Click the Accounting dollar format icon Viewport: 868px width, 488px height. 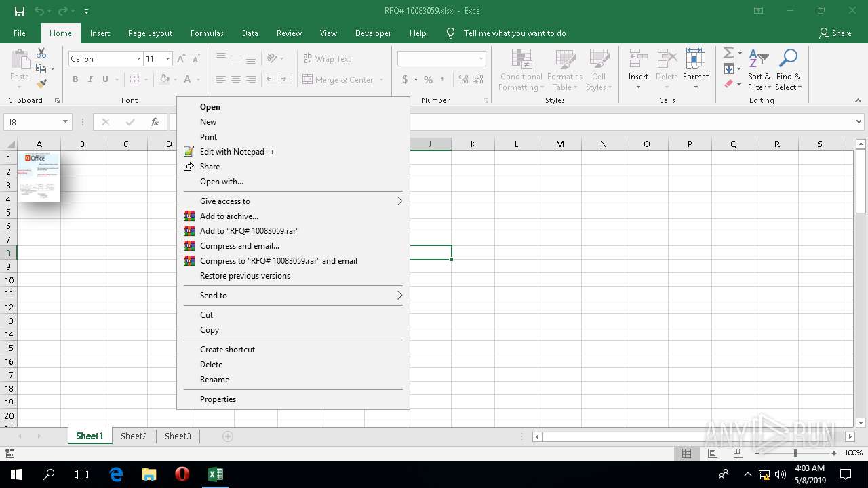click(x=405, y=79)
